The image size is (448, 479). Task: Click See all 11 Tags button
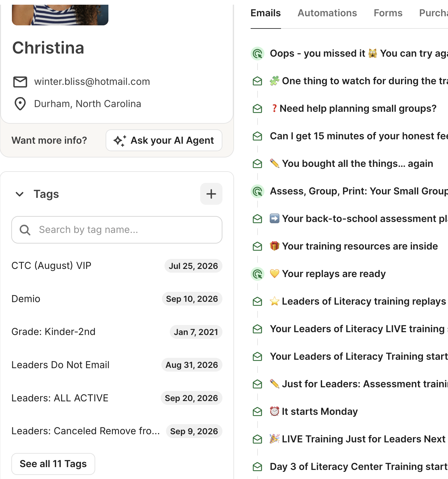click(x=53, y=464)
